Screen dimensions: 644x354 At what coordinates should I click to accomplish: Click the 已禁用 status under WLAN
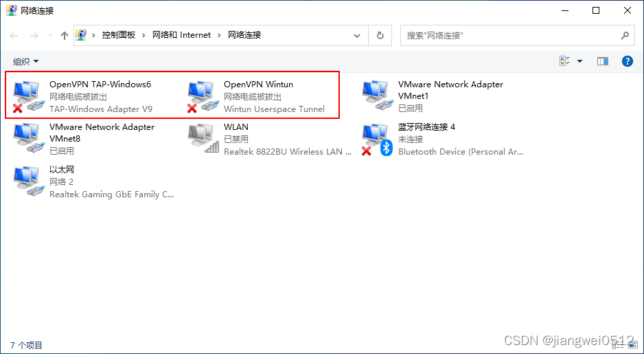pos(236,140)
